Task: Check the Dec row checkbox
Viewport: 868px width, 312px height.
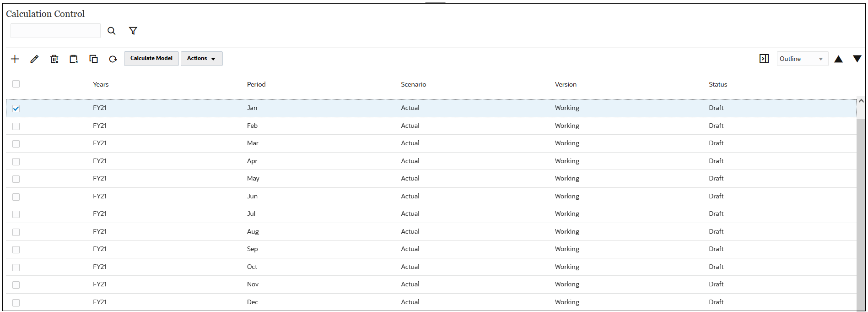Action: (x=16, y=302)
